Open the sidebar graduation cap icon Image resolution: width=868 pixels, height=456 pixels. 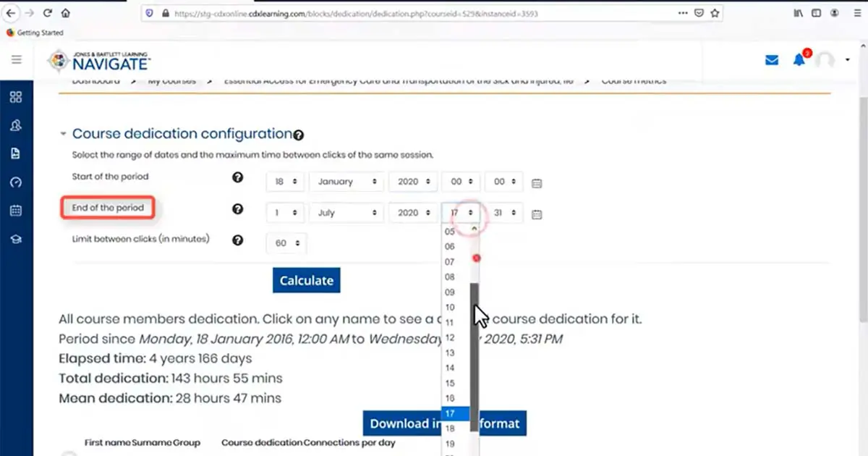16,240
